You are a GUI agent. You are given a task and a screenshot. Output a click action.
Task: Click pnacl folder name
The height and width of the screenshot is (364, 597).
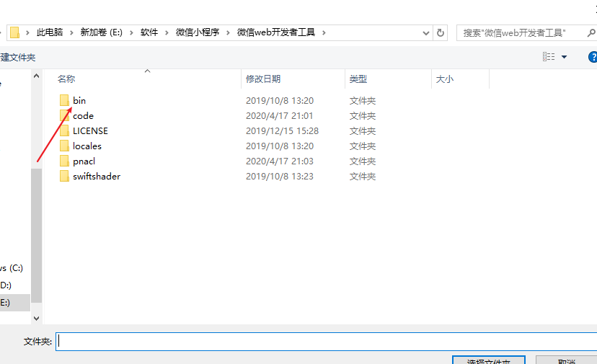pyautogui.click(x=84, y=161)
